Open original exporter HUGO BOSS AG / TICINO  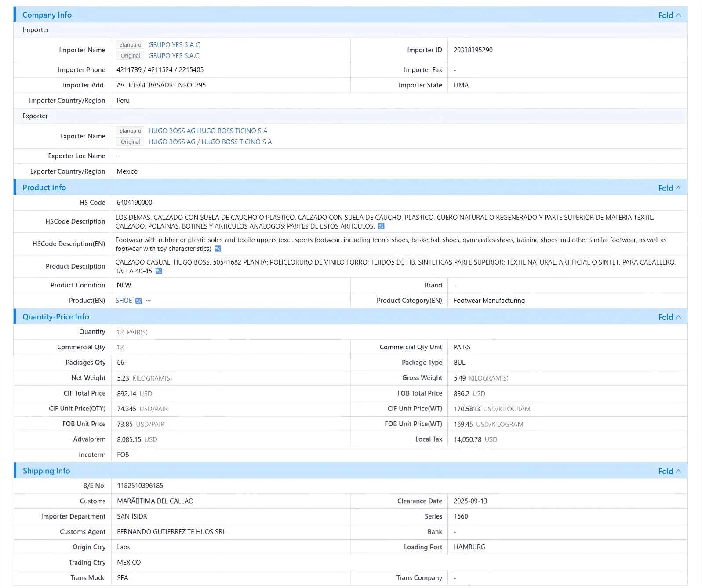click(x=210, y=142)
